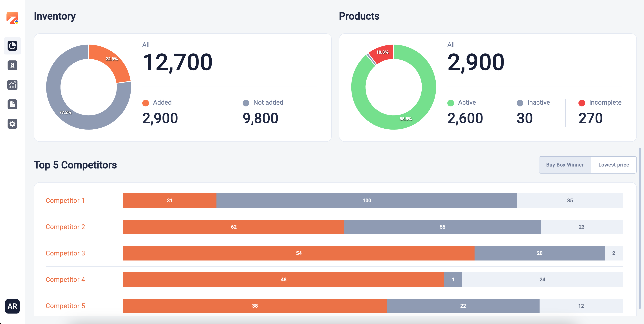
Task: Click the AR user avatar
Action: (x=12, y=306)
